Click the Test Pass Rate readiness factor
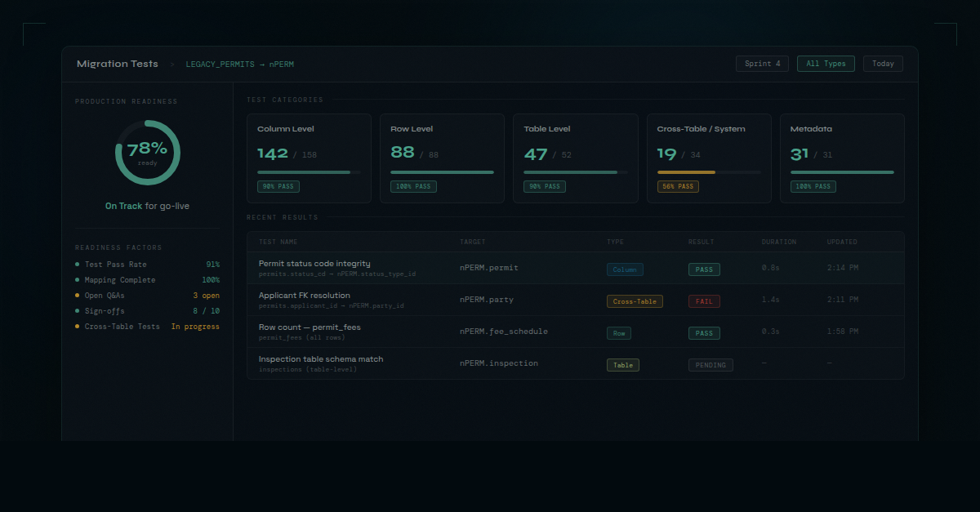Viewport: 980px width, 512px height. (147, 265)
